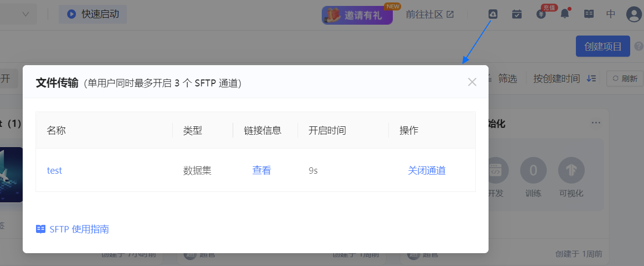Screen dimensions: 644x266
Task: Open the file transfer cloud download icon
Action: (492, 14)
